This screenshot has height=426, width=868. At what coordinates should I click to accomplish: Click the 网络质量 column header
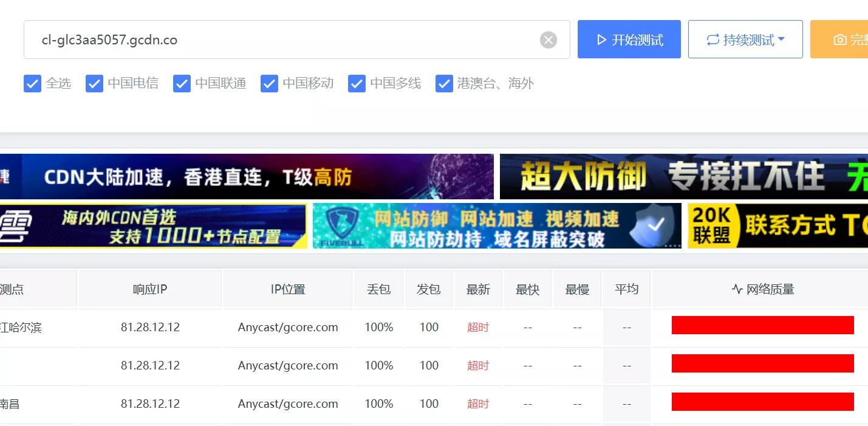762,289
